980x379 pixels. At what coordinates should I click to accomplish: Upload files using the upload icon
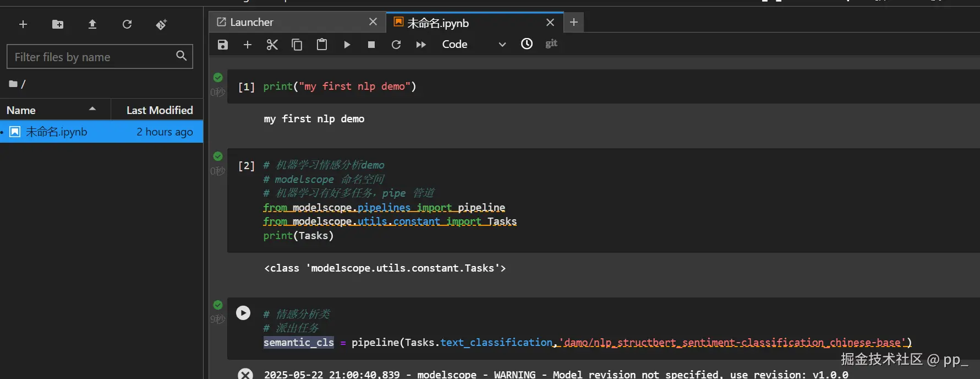(x=92, y=24)
